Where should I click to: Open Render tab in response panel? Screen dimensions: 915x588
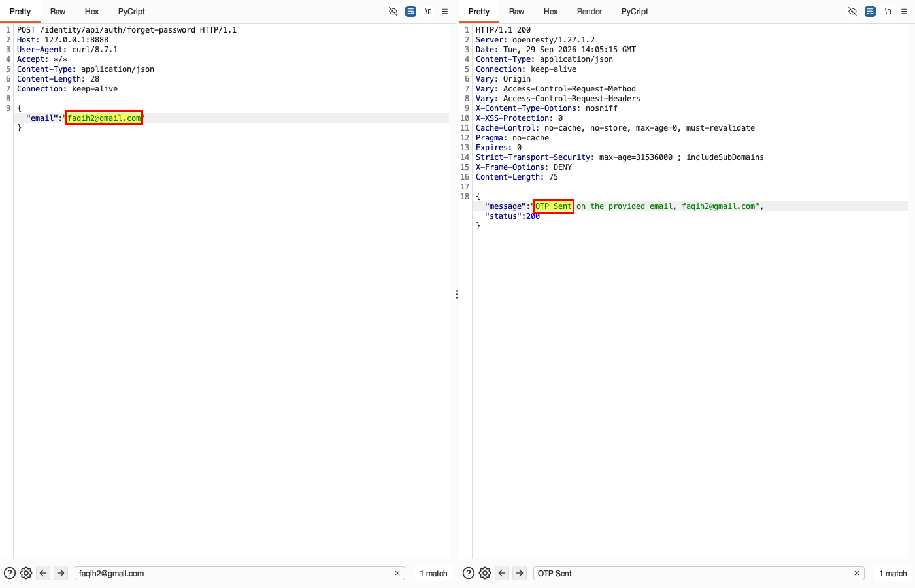tap(590, 12)
